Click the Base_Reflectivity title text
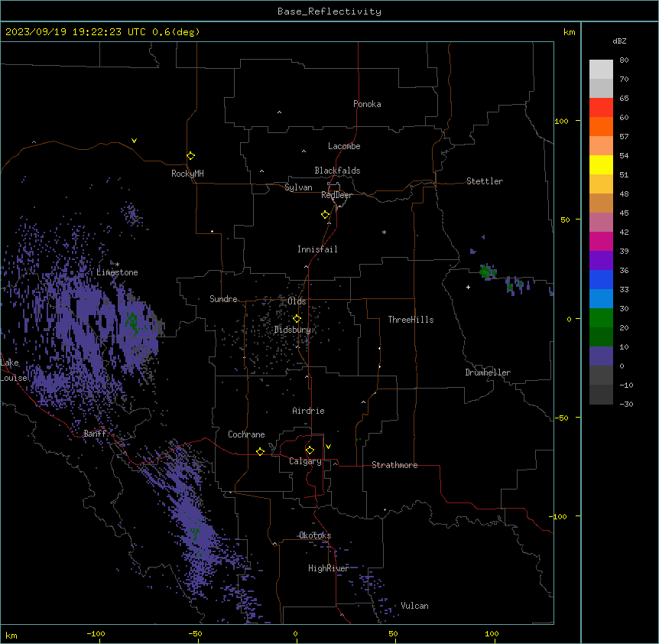659x644 pixels. coord(329,11)
